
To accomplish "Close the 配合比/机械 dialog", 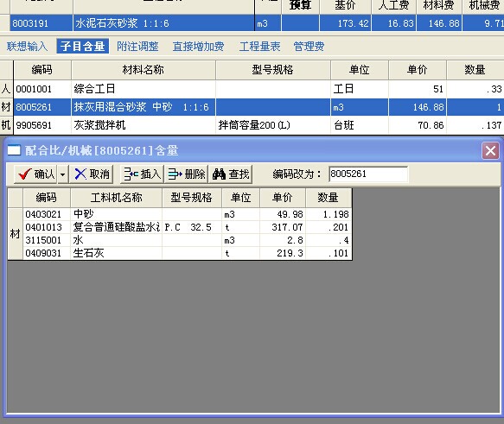I will pos(490,150).
